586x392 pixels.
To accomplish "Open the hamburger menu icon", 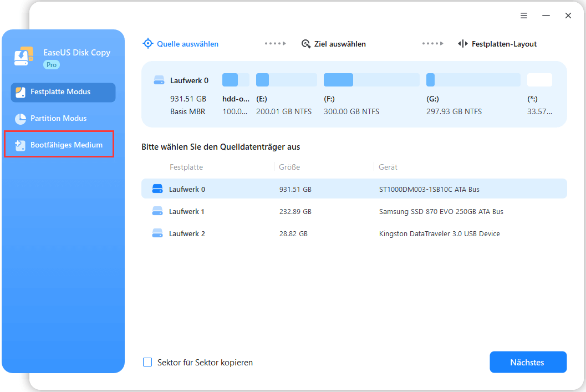I will click(523, 16).
